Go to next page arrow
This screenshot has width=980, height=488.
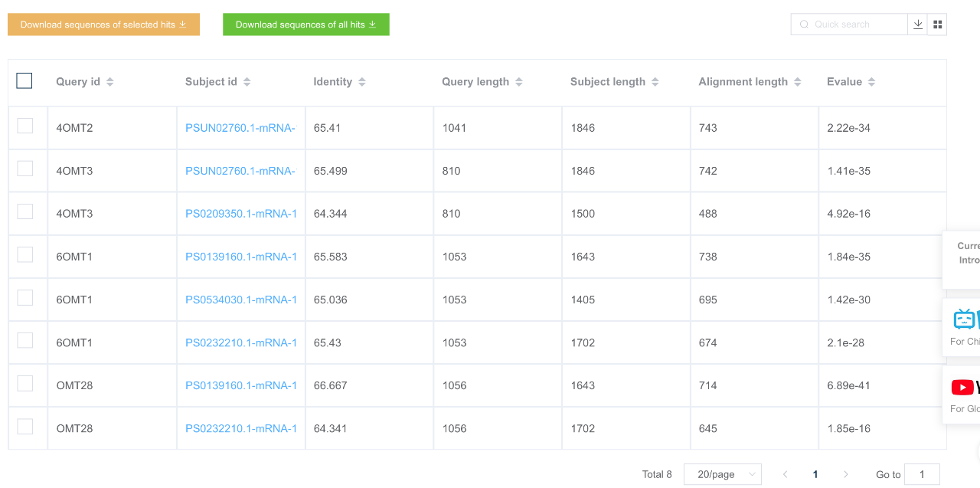[845, 474]
